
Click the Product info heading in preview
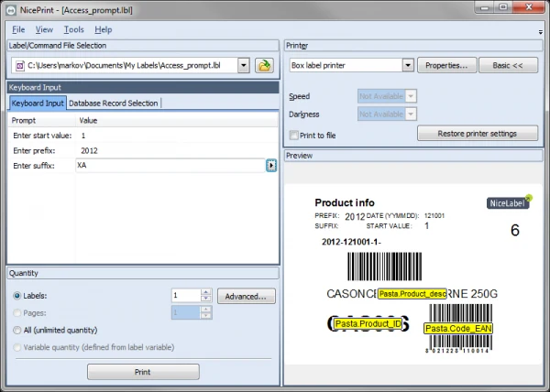(x=345, y=202)
